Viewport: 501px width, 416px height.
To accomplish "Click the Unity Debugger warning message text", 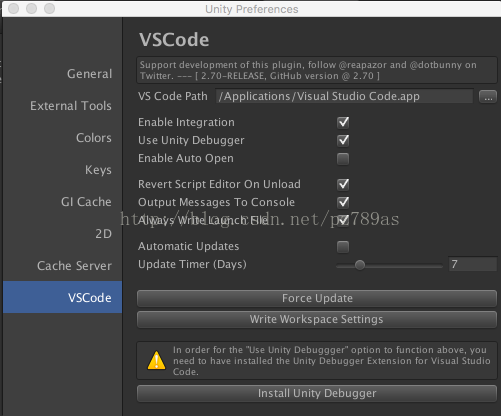I will (x=331, y=361).
